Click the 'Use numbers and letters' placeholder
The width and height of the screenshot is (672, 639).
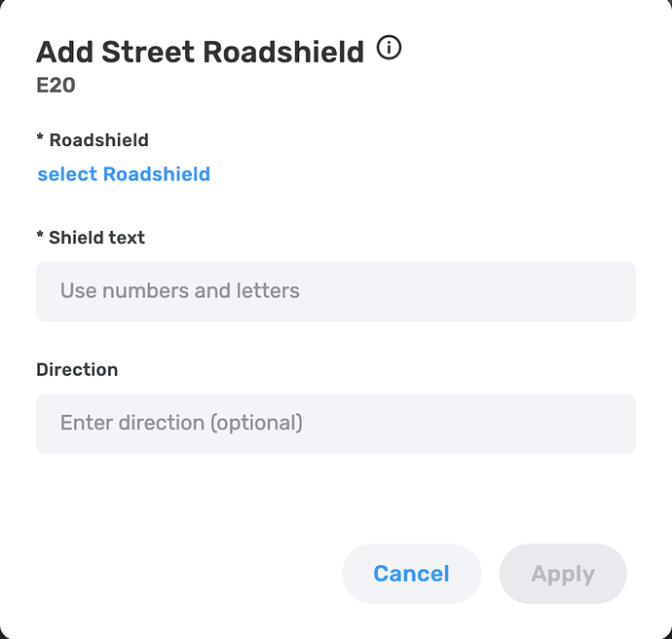point(180,291)
